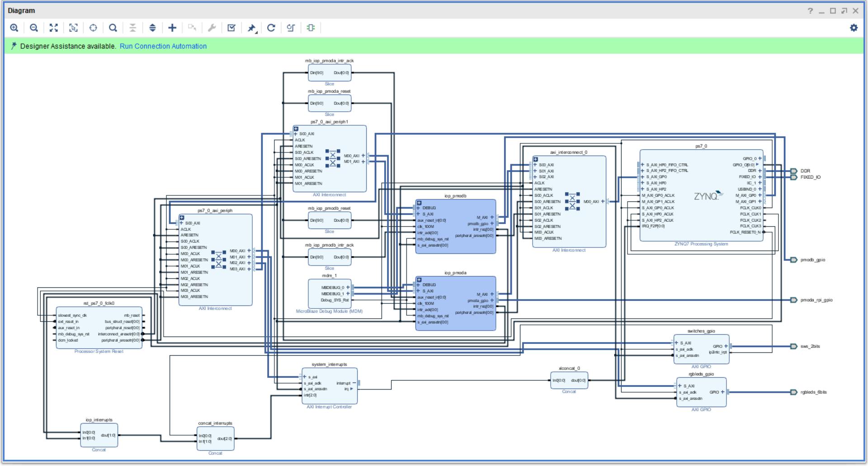Image resolution: width=868 pixels, height=466 pixels.
Task: Click the Optimize Routing toolbar icon
Action: point(291,28)
